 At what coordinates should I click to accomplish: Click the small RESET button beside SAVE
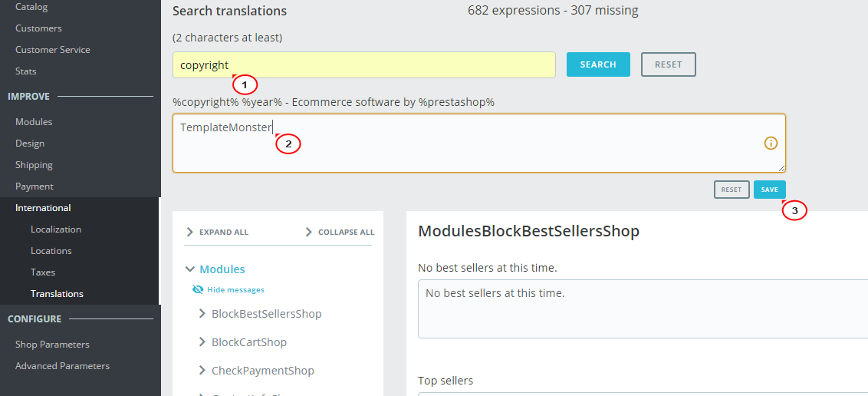point(732,190)
